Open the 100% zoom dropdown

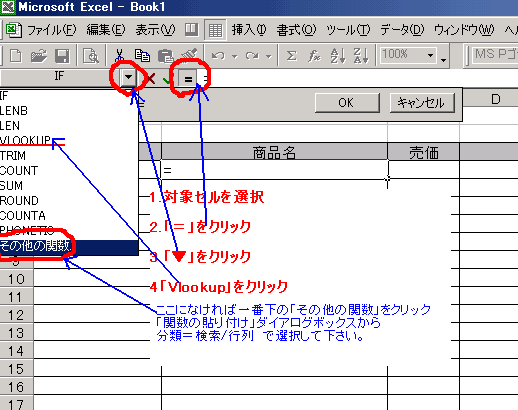coord(431,55)
